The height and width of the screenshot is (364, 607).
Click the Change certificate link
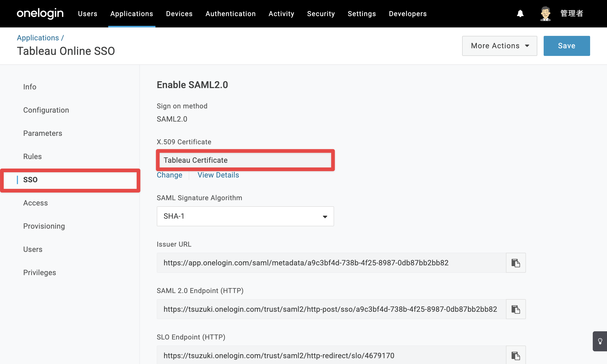click(169, 175)
